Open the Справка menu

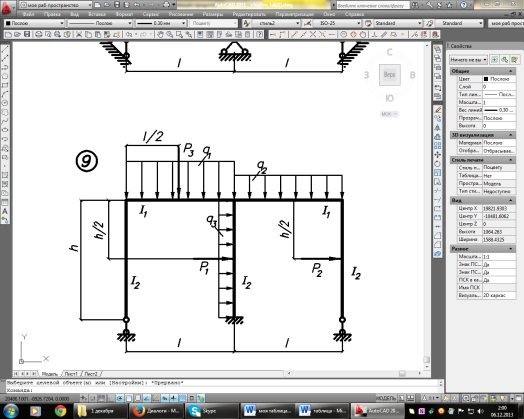click(354, 14)
